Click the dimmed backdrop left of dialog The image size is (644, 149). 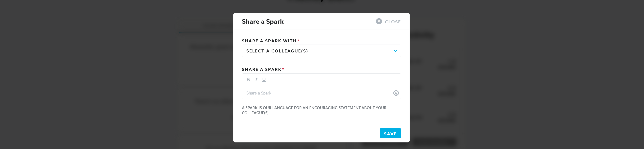(100, 75)
